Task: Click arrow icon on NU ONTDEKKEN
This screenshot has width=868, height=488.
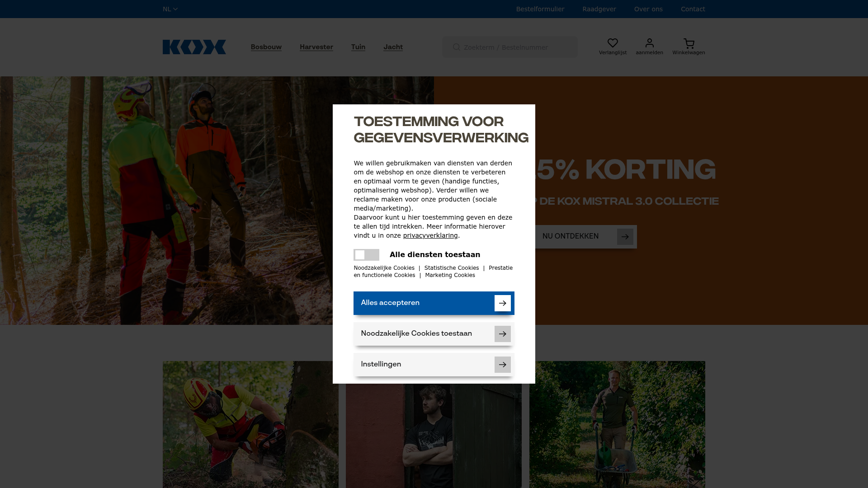Action: [625, 237]
